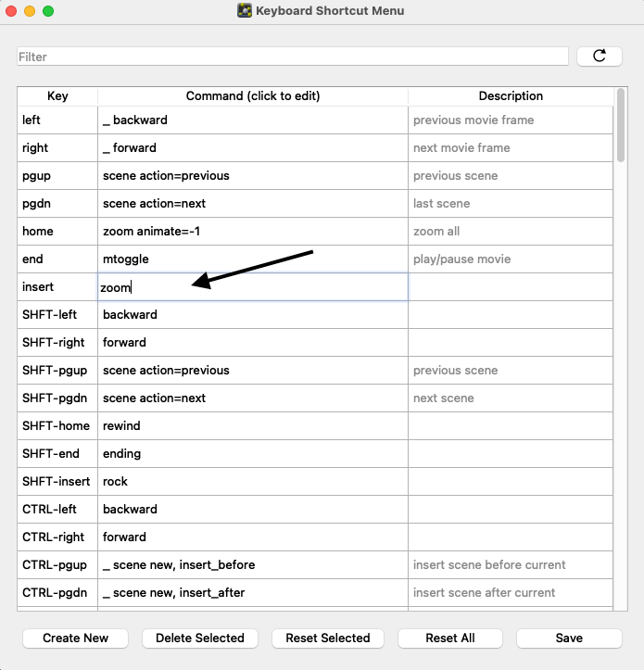
Task: Edit 'forward' command in SHFT-right row
Action: tap(253, 342)
